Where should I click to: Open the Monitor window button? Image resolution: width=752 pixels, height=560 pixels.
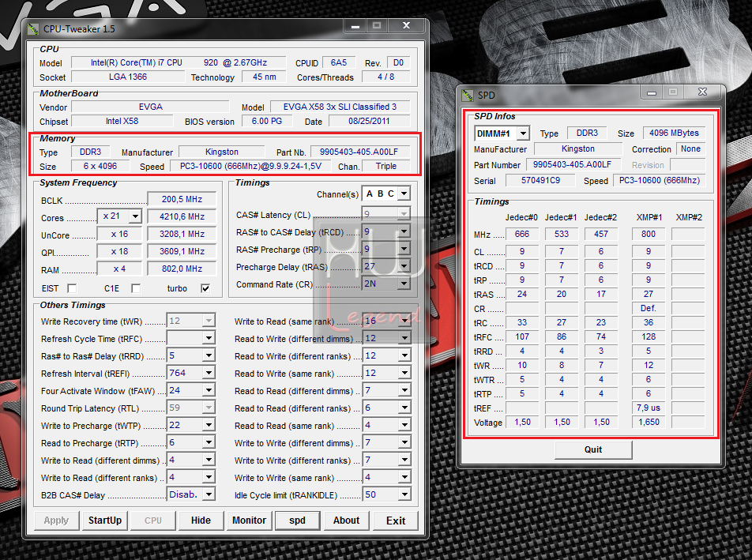[250, 521]
